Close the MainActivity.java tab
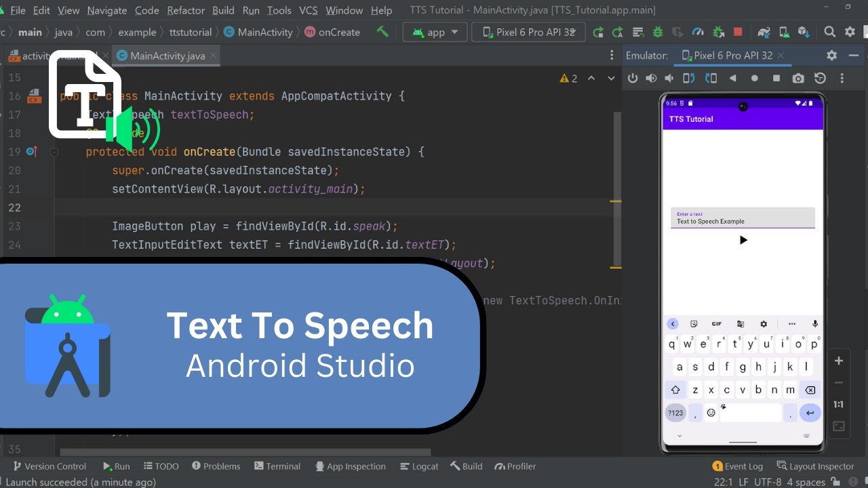The width and height of the screenshot is (868, 488). [213, 56]
